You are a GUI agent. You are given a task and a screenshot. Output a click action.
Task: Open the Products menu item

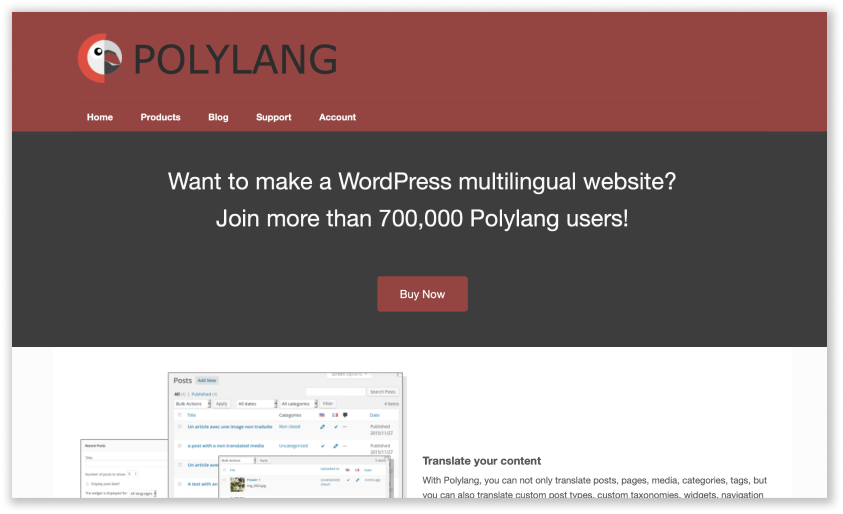coord(160,117)
